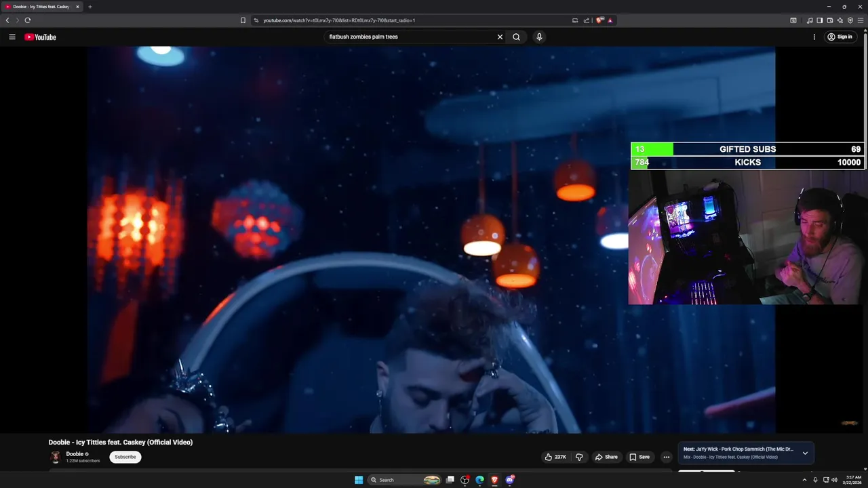Subscribe to the Doobie channel
Image resolution: width=868 pixels, height=488 pixels.
(x=125, y=457)
